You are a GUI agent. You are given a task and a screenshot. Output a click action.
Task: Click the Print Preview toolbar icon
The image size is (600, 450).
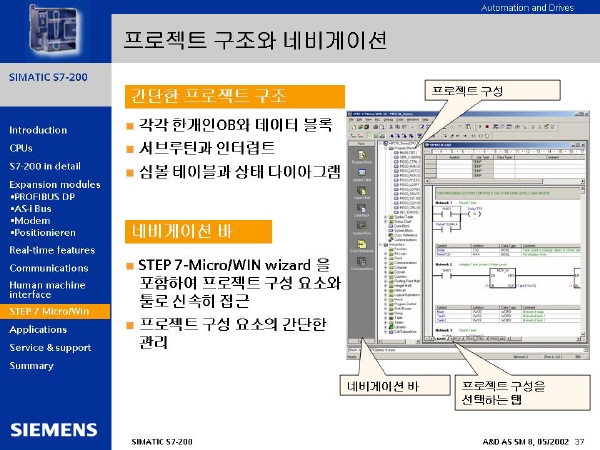(382, 127)
